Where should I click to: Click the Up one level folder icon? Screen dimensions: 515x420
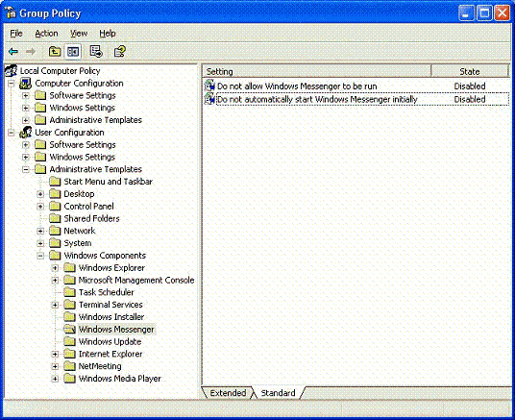pos(55,52)
